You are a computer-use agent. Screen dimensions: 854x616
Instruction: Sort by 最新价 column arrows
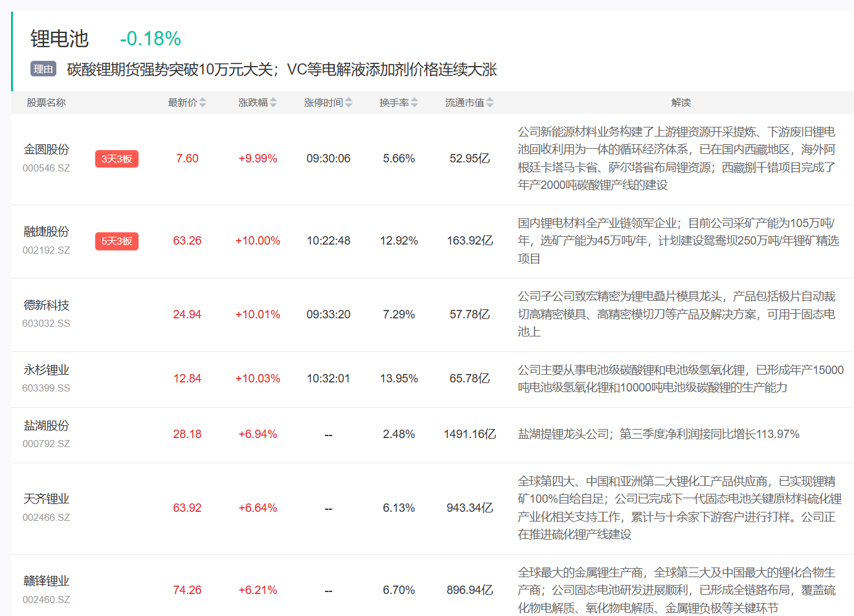point(203,103)
